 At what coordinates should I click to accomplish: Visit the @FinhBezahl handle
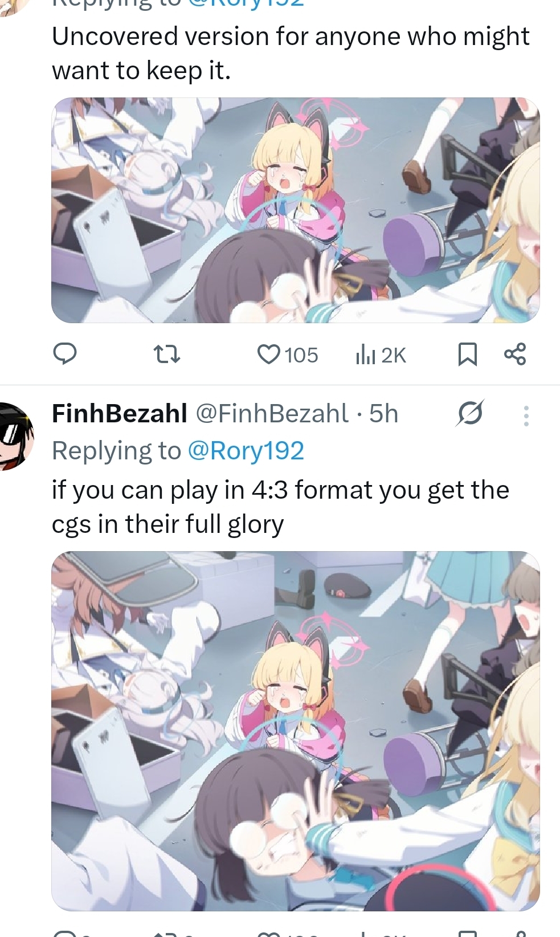(272, 413)
